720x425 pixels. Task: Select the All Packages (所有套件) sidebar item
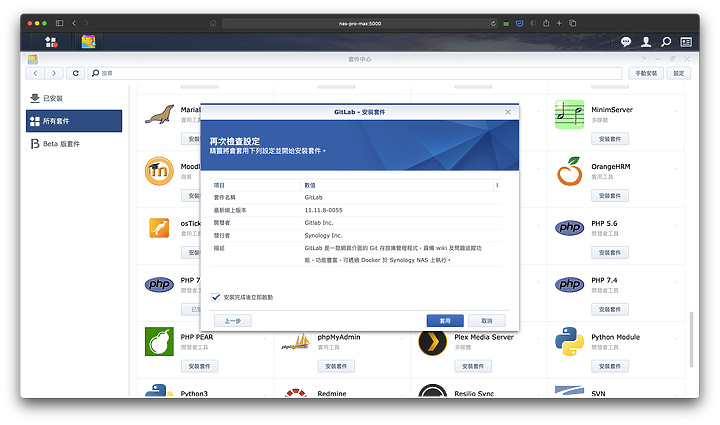(74, 121)
